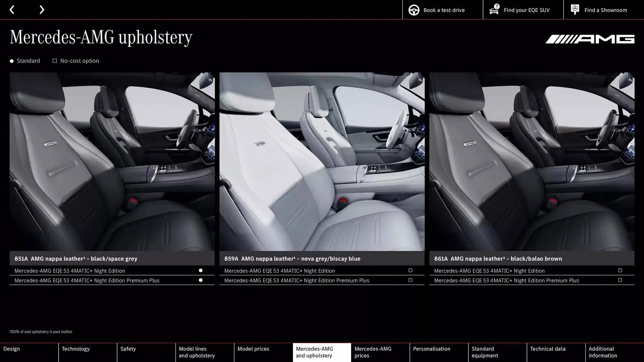Click Night Edition Premium Plus text under 851A

pyautogui.click(x=87, y=281)
